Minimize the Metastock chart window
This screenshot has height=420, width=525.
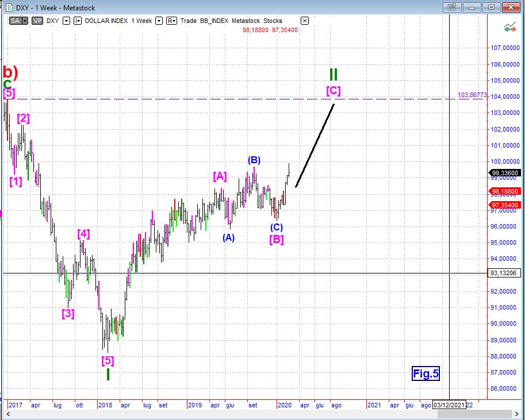pos(472,7)
